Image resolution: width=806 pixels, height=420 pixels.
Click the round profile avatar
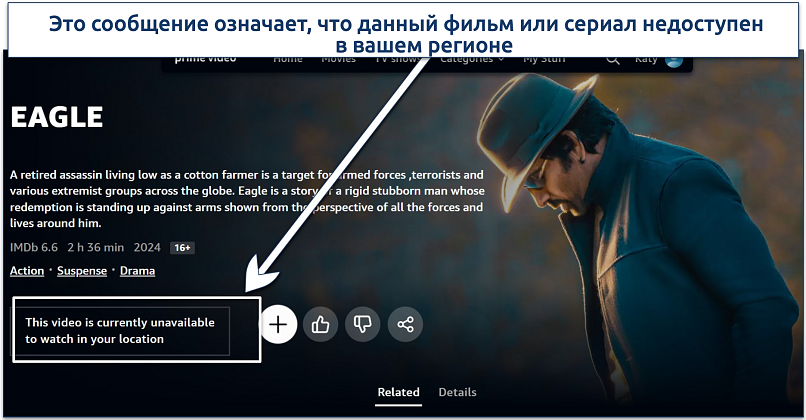tap(674, 62)
